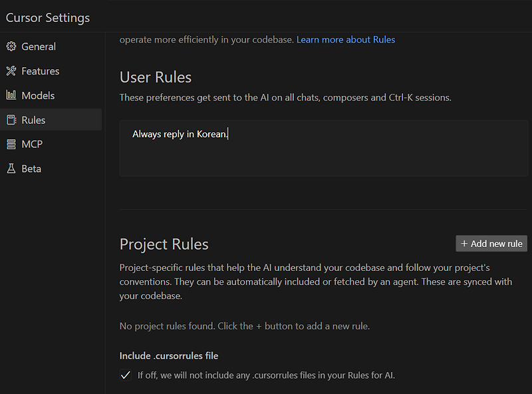Click the plus icon on Add new rule
The width and height of the screenshot is (532, 394).
464,244
